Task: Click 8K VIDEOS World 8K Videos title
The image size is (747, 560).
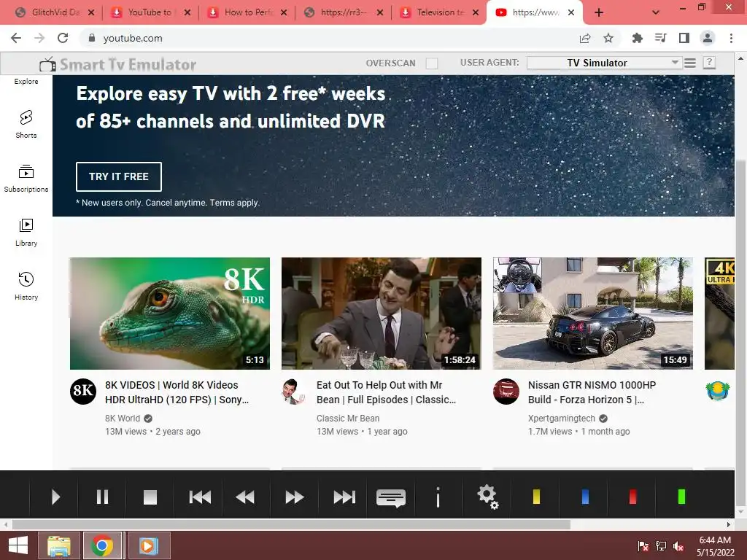Action: pos(177,392)
